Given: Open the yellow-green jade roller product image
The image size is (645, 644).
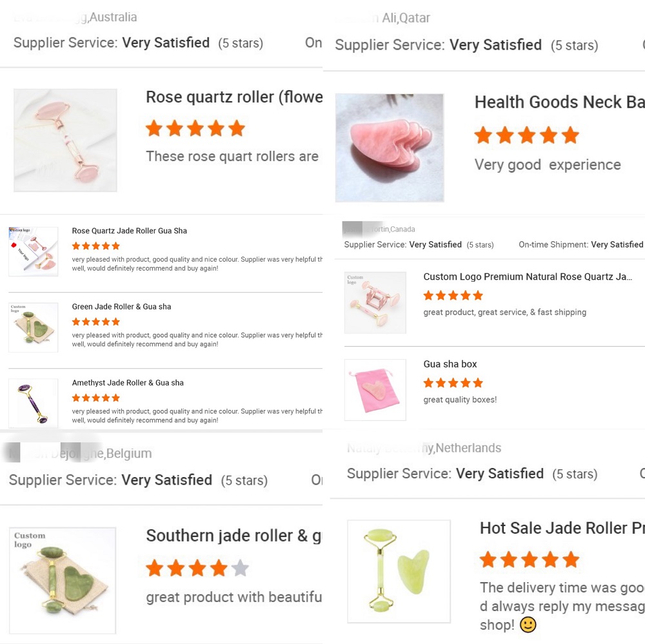Looking at the screenshot, I should [x=399, y=571].
